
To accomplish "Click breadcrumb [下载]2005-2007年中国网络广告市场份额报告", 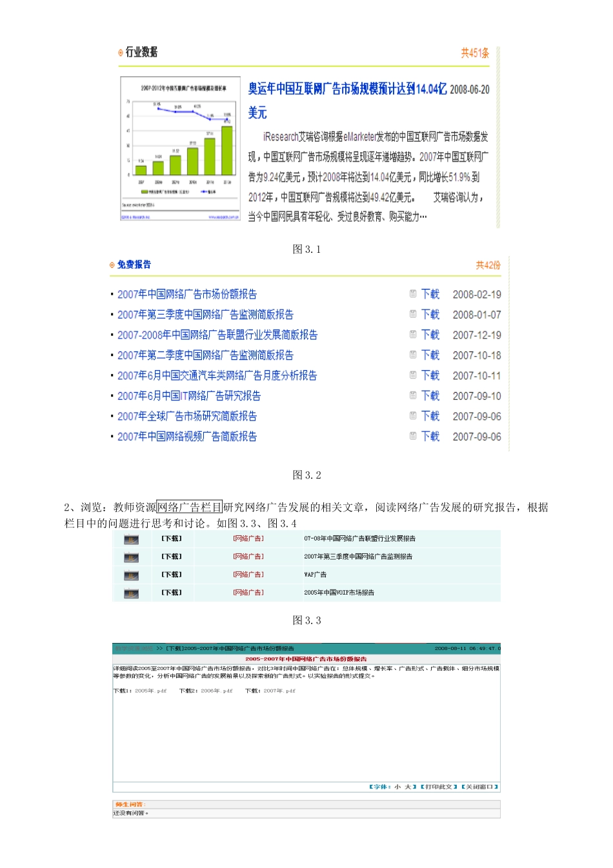I will tap(230, 648).
